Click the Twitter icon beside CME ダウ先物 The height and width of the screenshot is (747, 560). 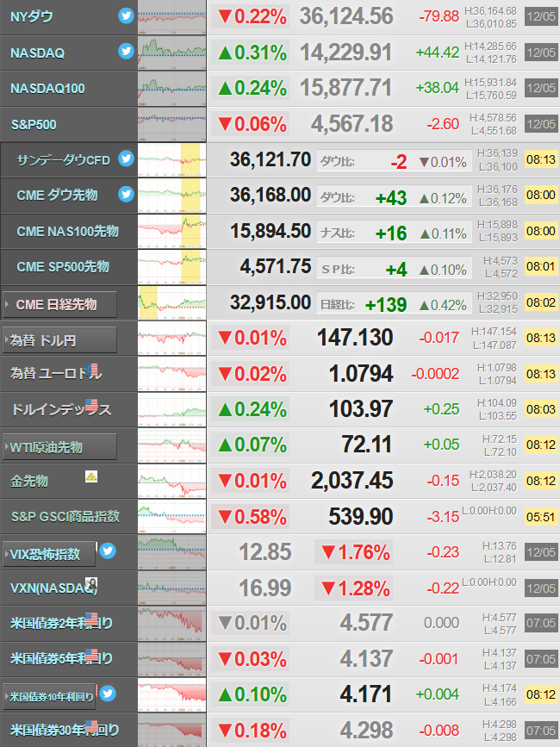[126, 194]
